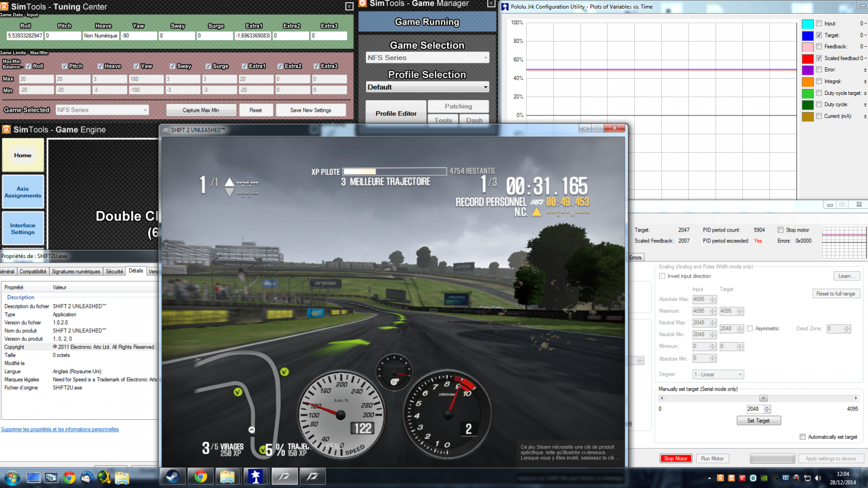Click the Capture Max Min button
The width and height of the screenshot is (868, 488).
(x=201, y=110)
